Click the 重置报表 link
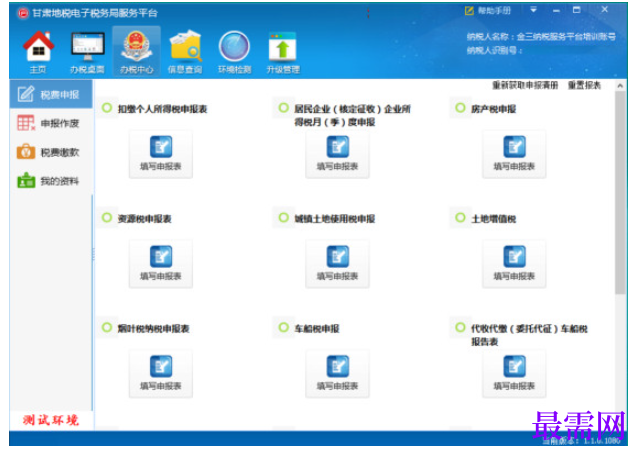 pyautogui.click(x=584, y=85)
